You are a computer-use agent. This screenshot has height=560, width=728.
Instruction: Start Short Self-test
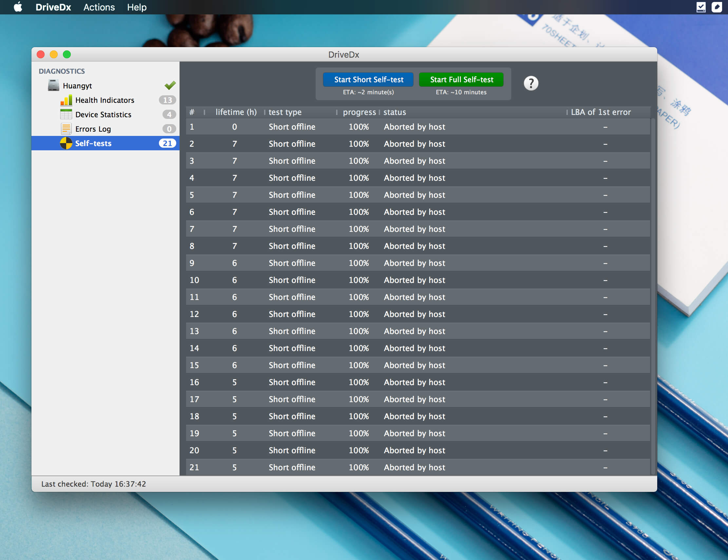368,79
